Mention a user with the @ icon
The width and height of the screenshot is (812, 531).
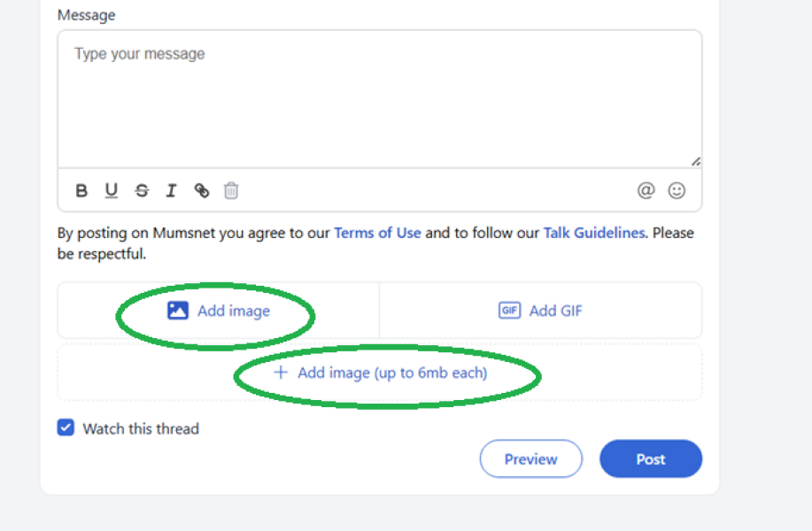click(646, 190)
